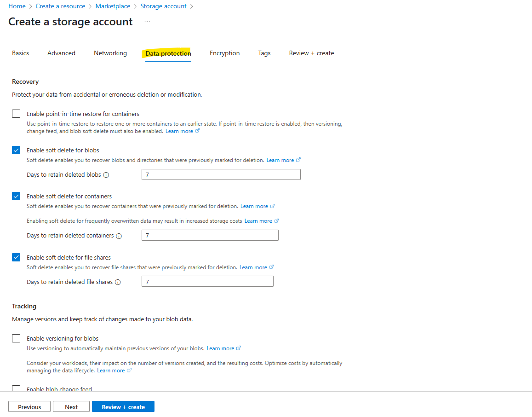Click the Days to retain deleted containers field

pyautogui.click(x=210, y=235)
